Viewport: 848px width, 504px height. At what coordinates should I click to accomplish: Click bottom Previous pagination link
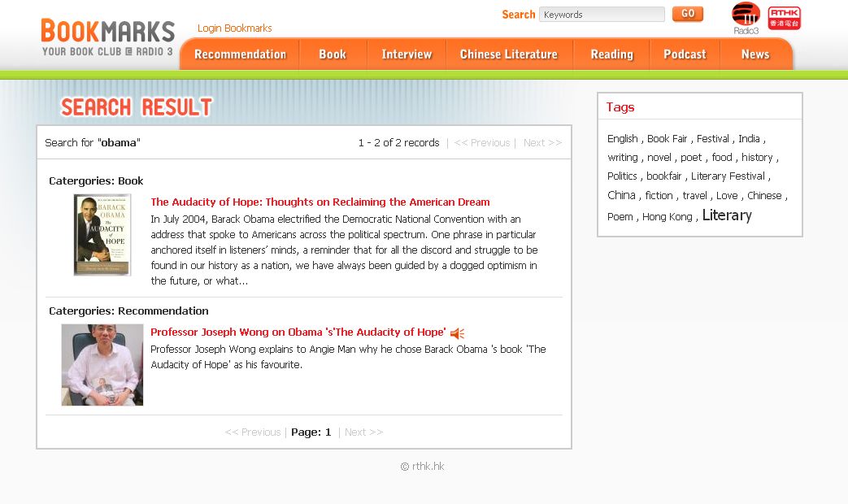253,432
